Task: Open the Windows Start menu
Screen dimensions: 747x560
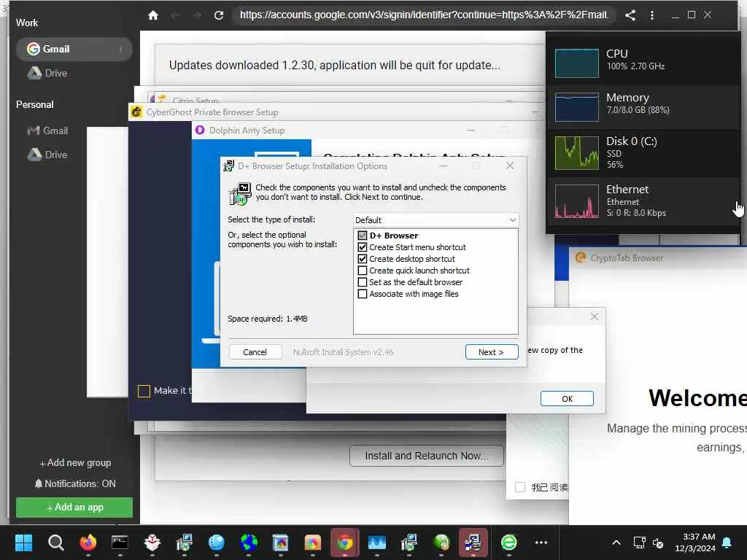Action: click(23, 542)
